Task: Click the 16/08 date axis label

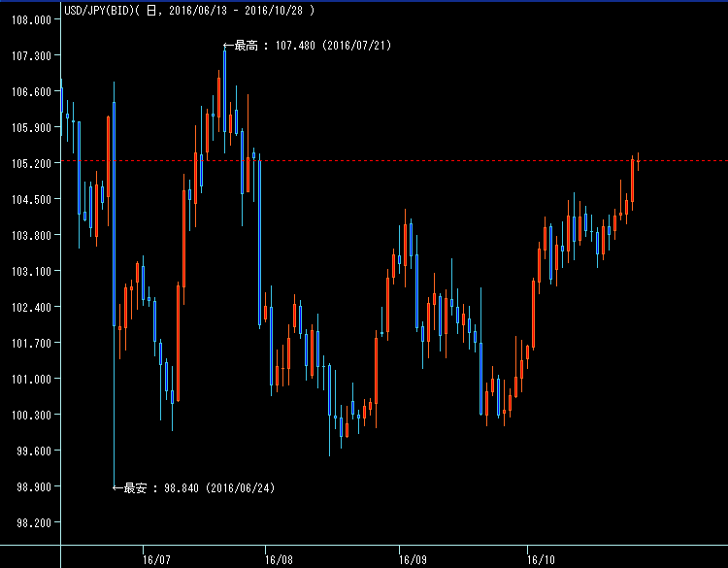Action: [279, 559]
